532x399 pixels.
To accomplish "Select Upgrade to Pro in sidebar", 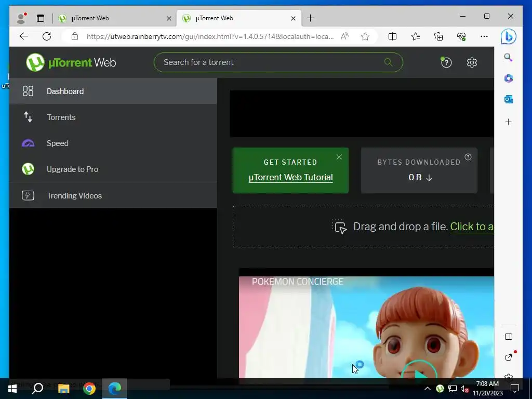I will tap(113, 169).
